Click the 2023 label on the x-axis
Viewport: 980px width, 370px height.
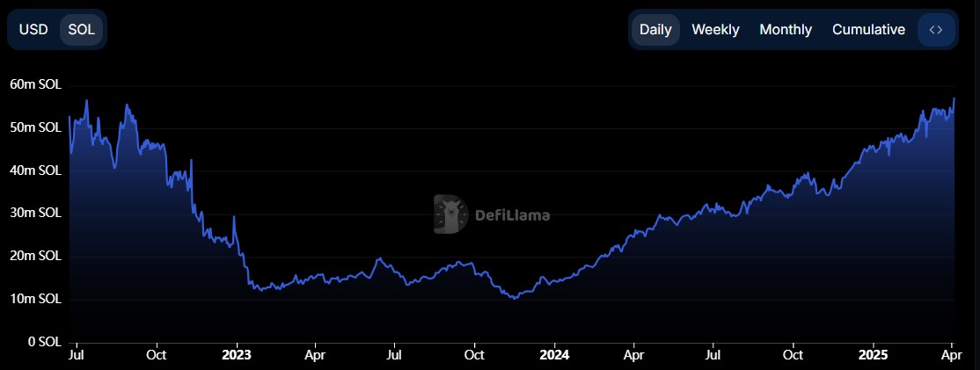coord(237,356)
